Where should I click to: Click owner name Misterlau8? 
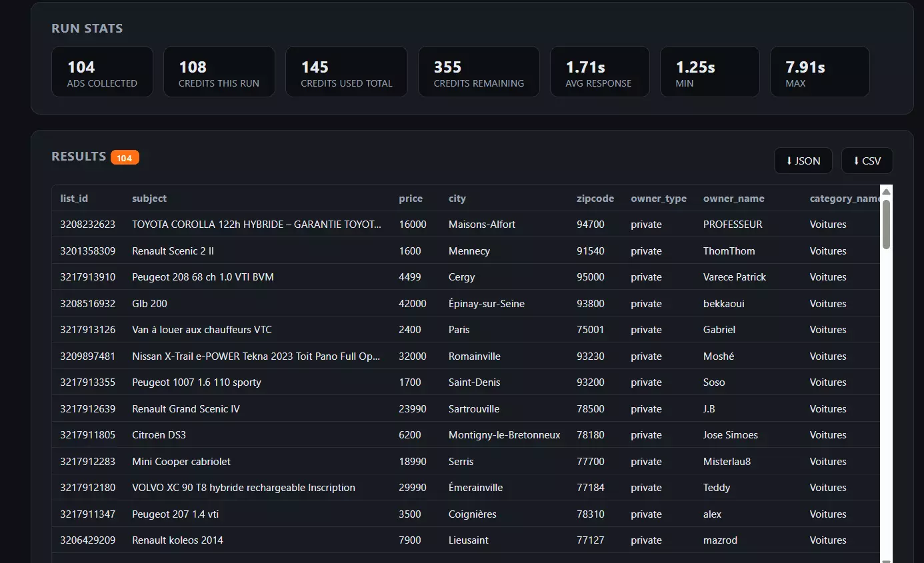click(727, 462)
